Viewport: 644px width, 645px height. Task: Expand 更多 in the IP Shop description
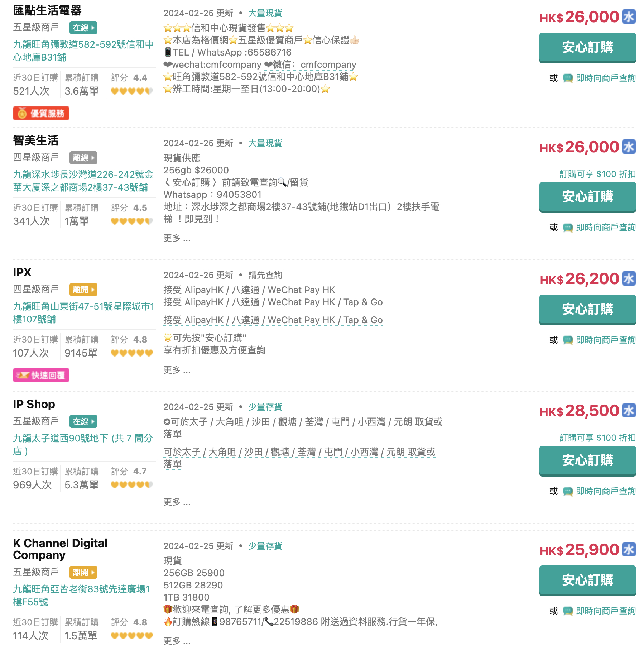pyautogui.click(x=177, y=502)
